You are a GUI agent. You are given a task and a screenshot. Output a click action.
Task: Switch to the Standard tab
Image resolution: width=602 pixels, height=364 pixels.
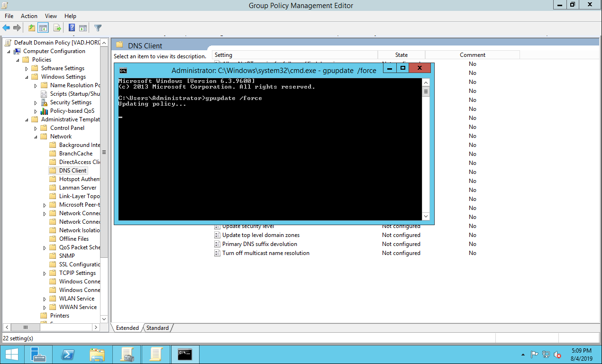pos(157,328)
